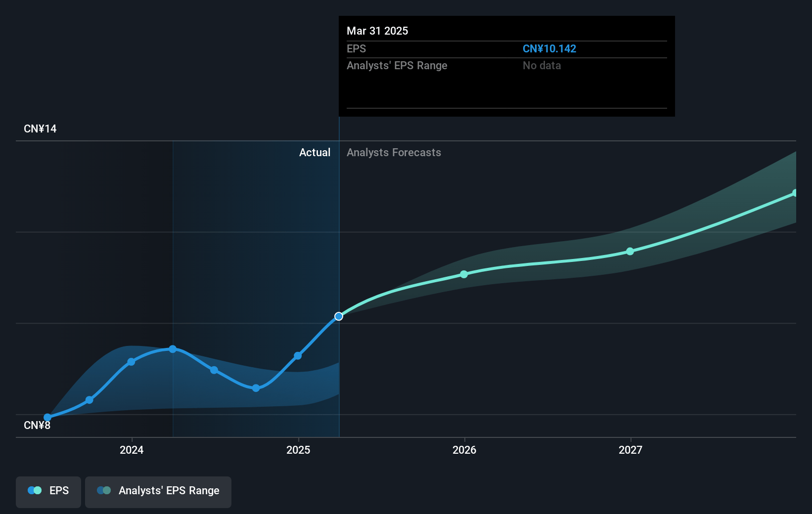Screen dimensions: 812x514
Task: Click the CN¥10.142 EPS value in tooltip
Action: 549,48
